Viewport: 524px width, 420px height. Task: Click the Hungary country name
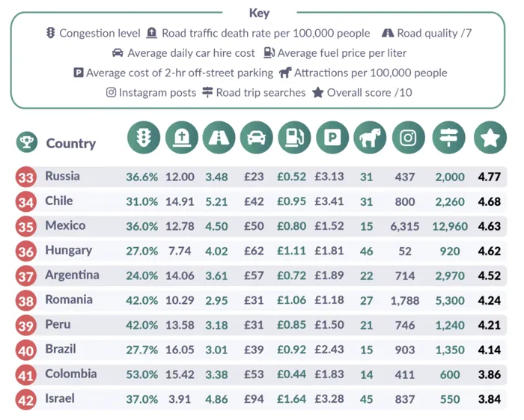[x=68, y=250]
